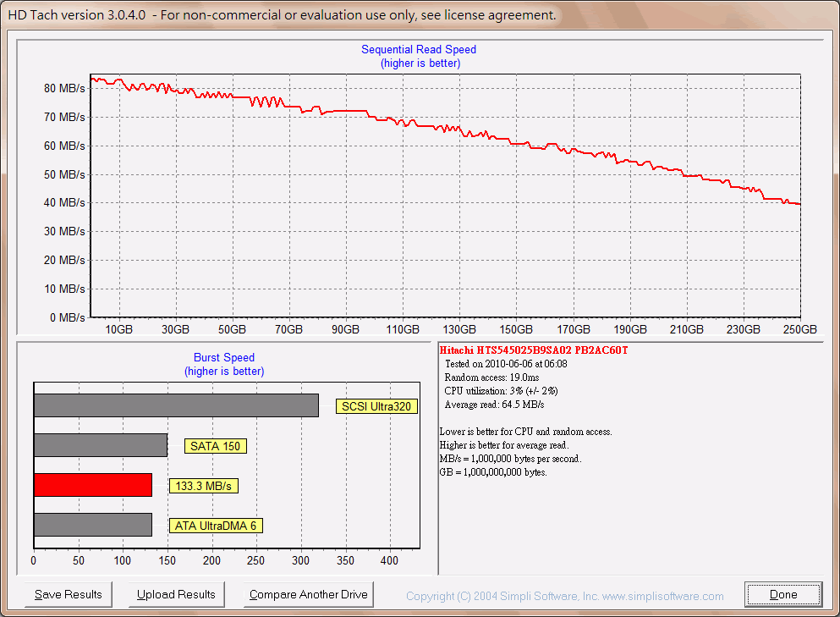This screenshot has width=840, height=617.
Task: Click the 400 burst axis label
Action: [x=389, y=560]
